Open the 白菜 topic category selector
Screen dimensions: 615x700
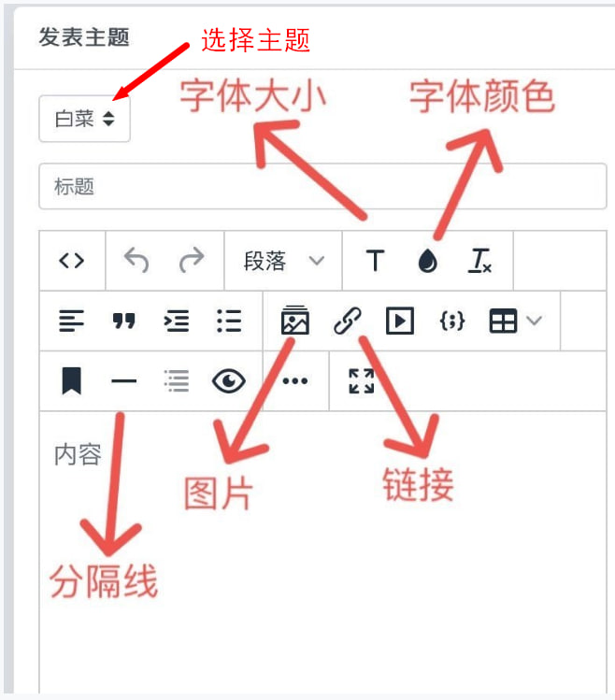[84, 119]
